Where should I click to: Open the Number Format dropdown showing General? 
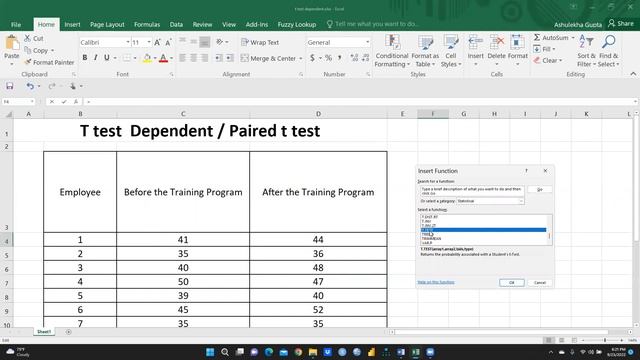click(367, 42)
